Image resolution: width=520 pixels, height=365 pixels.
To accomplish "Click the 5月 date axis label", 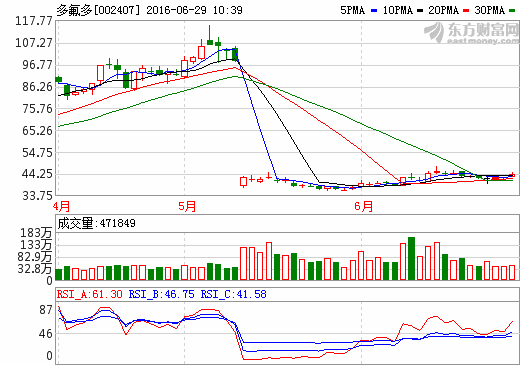I will click(x=187, y=206).
